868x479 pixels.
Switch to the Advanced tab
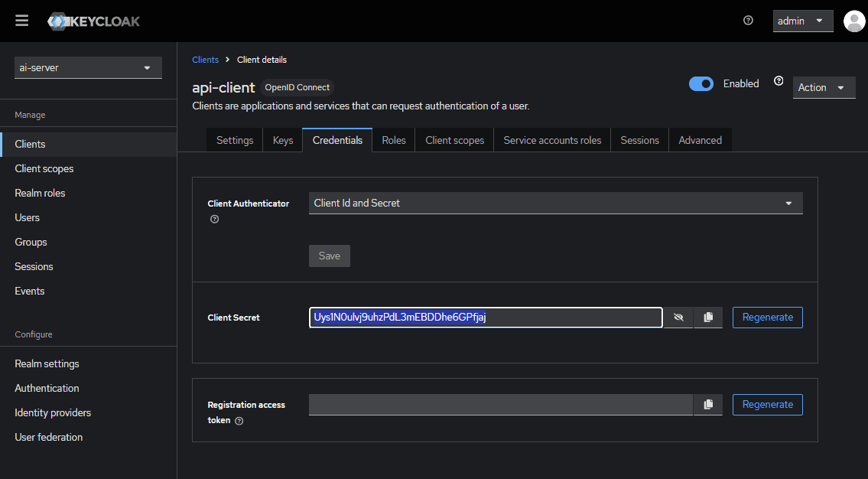tap(700, 140)
